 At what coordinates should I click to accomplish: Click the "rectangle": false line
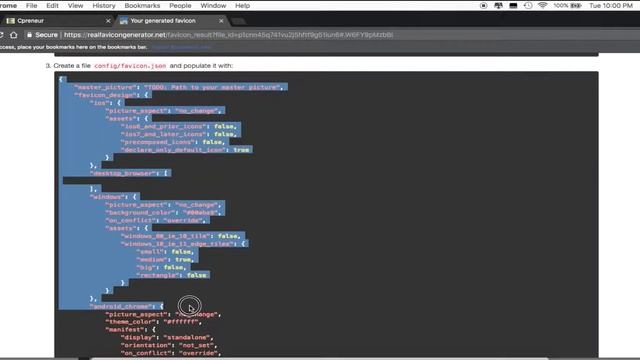171,276
